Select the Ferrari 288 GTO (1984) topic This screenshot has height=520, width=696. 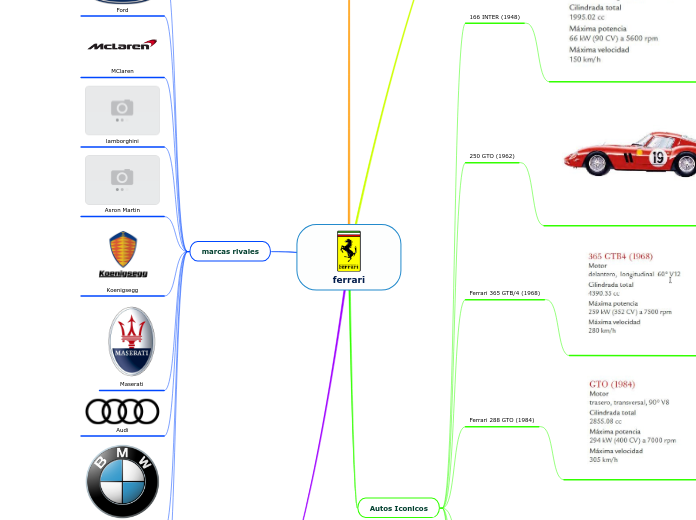coord(502,420)
